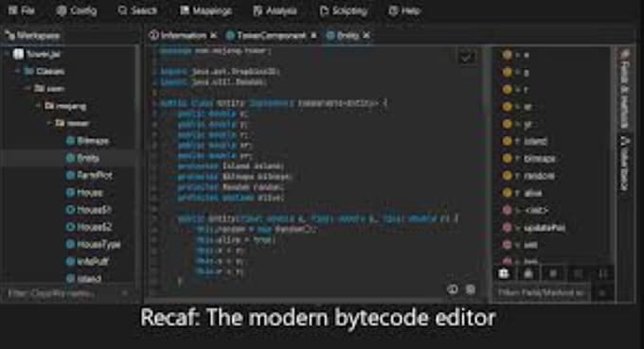This screenshot has width=644, height=349.
Task: Open the File menu
Action: pyautogui.click(x=22, y=10)
